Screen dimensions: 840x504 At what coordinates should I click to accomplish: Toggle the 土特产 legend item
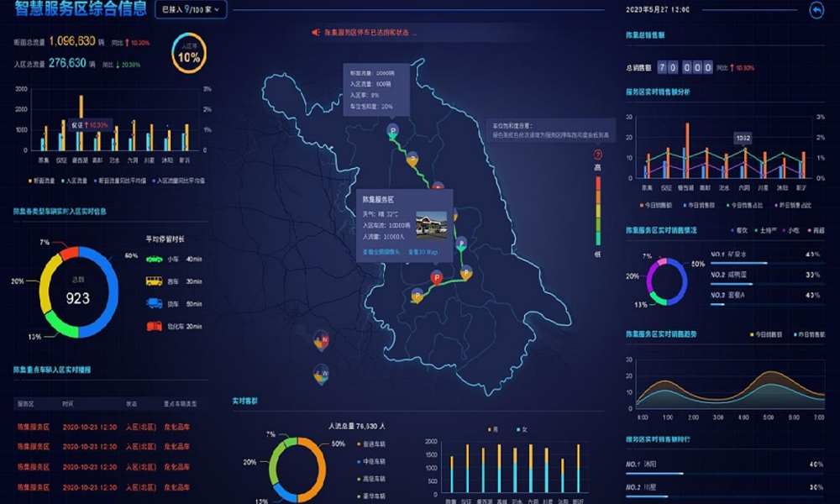[766, 231]
